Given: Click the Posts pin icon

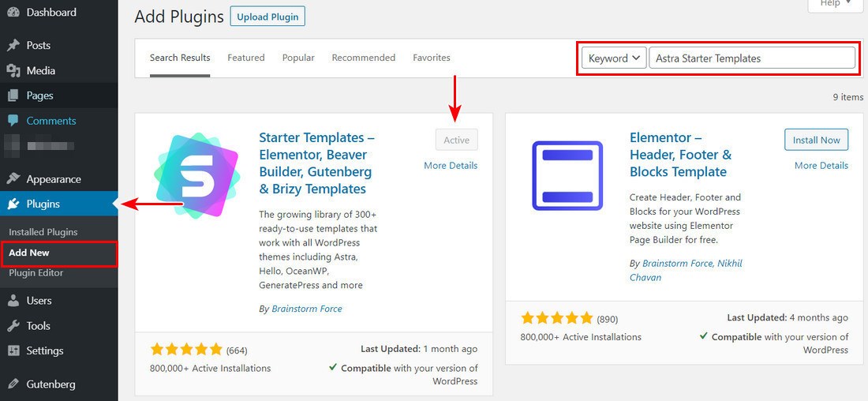Looking at the screenshot, I should [x=13, y=46].
